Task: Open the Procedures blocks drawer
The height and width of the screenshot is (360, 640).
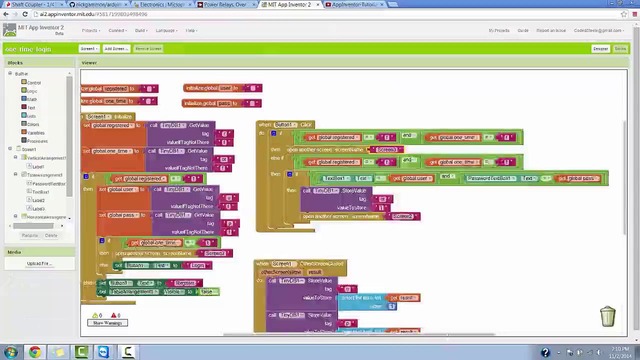Action: (35, 141)
